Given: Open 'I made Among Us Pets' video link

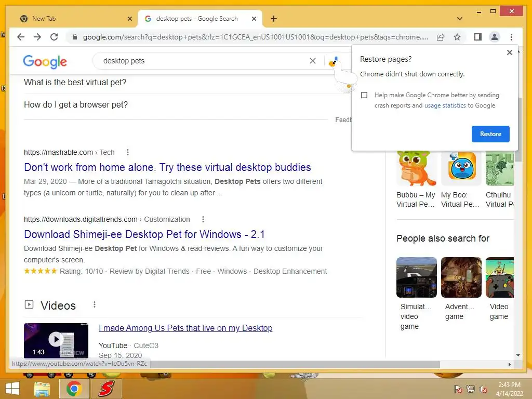Looking at the screenshot, I should [185, 328].
